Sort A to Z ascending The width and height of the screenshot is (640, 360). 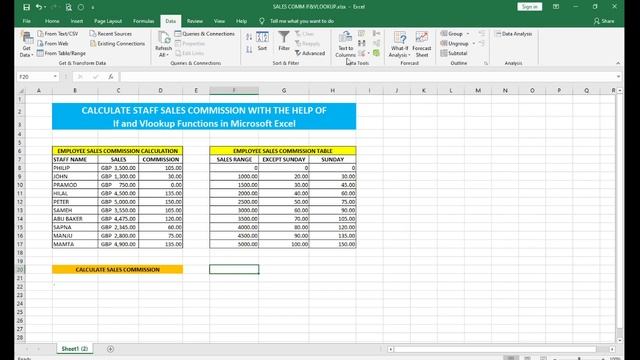249,37
